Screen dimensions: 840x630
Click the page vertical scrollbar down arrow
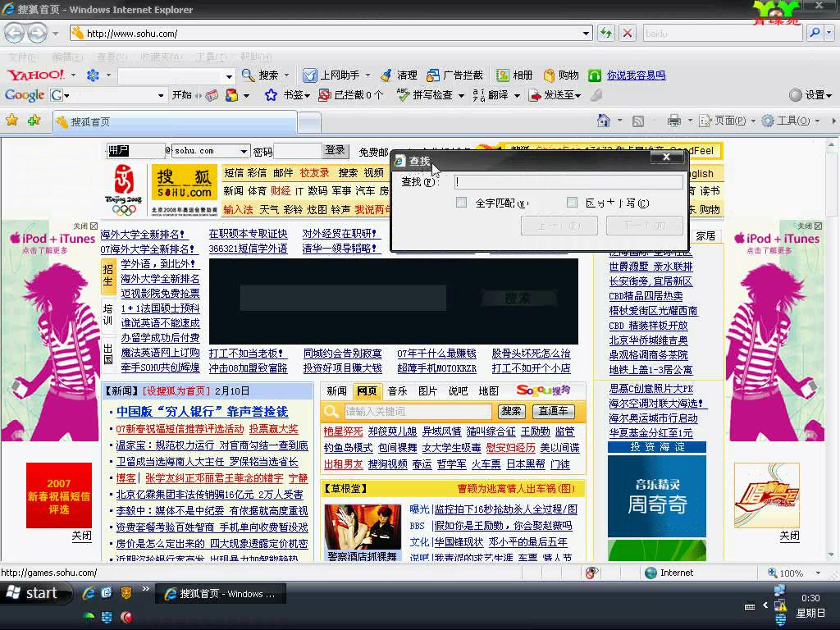[832, 555]
